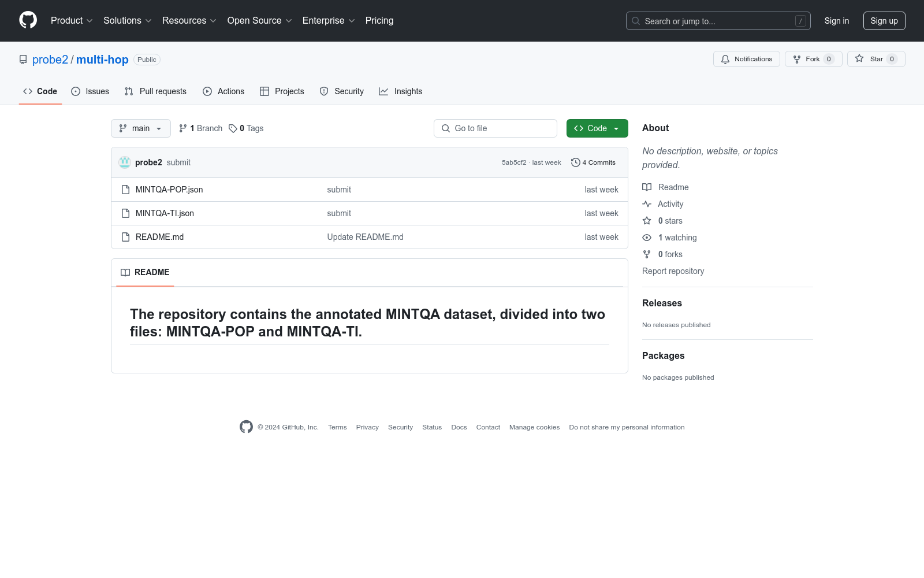Open the Product dropdown menu
Viewport: 924px width, 578px height.
(x=72, y=21)
